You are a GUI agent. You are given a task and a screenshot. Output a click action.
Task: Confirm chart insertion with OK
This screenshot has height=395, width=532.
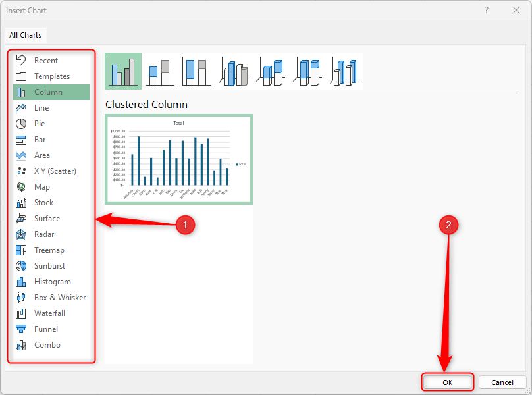tap(447, 382)
